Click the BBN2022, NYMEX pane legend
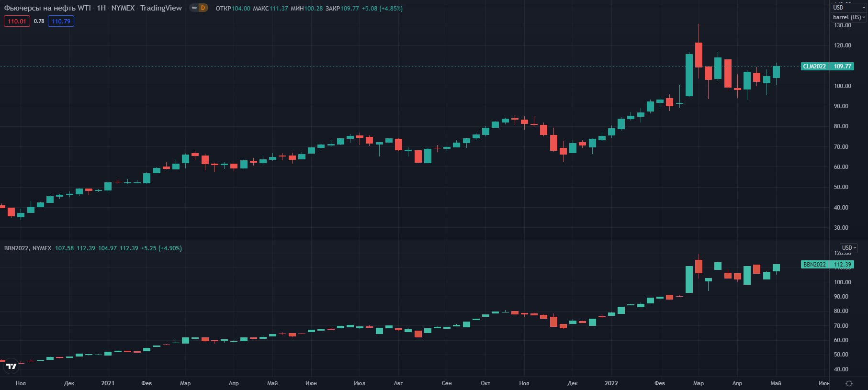Viewport: 868px width, 390px height. 28,248
